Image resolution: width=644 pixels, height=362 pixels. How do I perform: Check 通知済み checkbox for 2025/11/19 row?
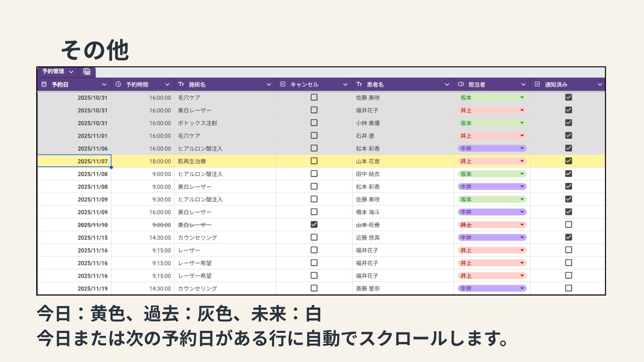[569, 288]
